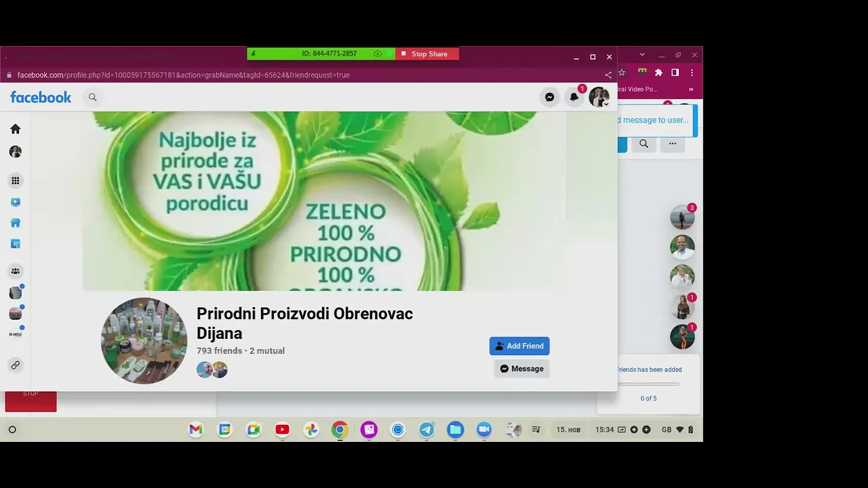Click the 0 of 5 progress bar
This screenshot has height=488, width=868.
tap(648, 384)
